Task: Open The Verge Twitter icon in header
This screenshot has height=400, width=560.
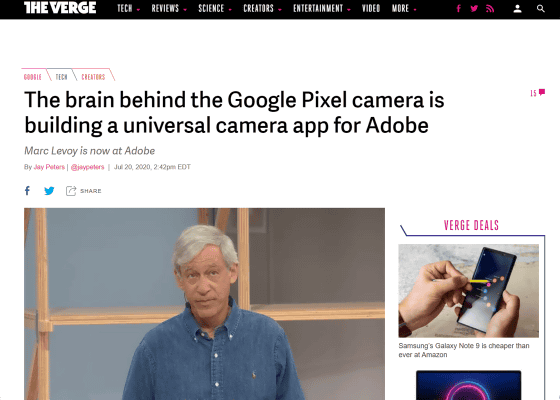Action: click(x=474, y=9)
